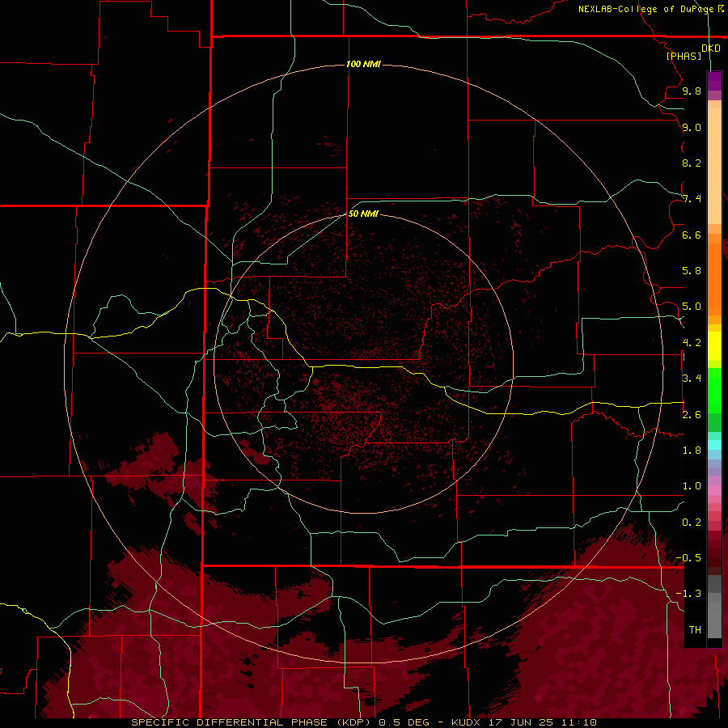Image resolution: width=728 pixels, height=728 pixels.
Task: Click the "17 JUN 25" date in the caption
Action: [520, 722]
